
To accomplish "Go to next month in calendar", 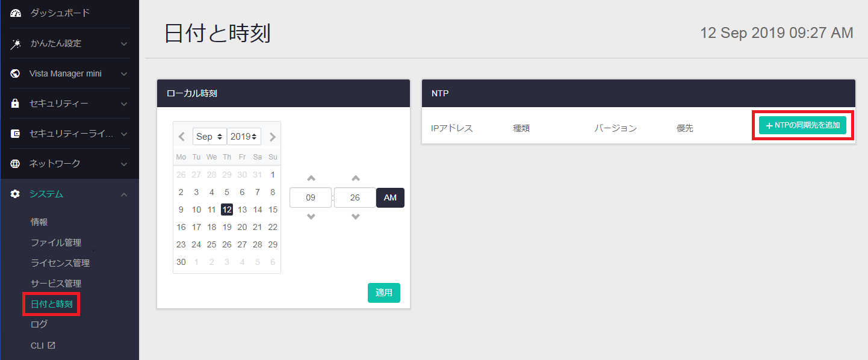I will 272,137.
